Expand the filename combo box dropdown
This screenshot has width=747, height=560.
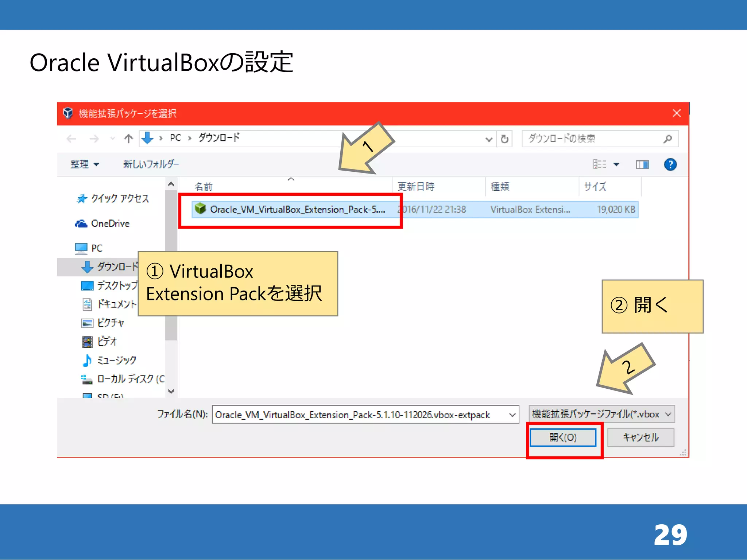click(512, 415)
